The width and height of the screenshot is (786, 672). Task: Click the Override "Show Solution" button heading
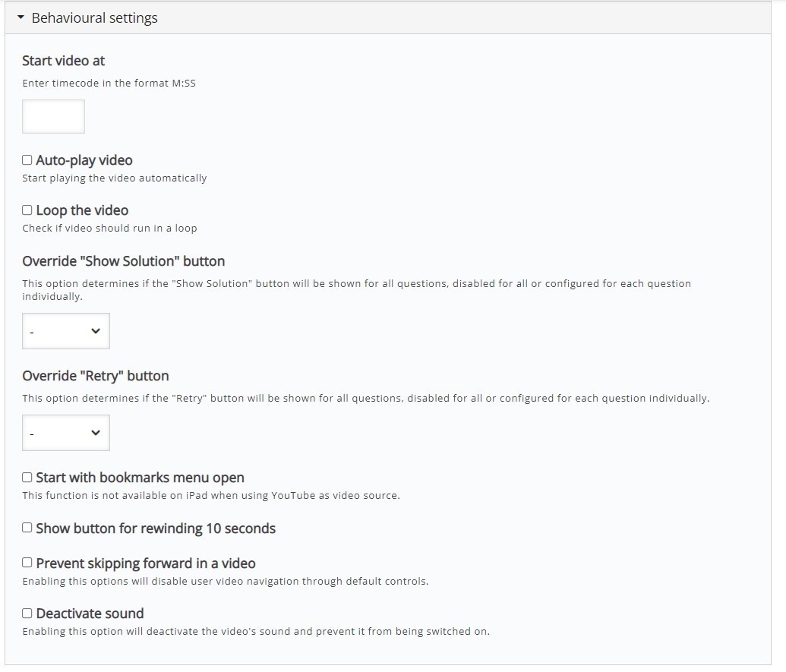(123, 261)
